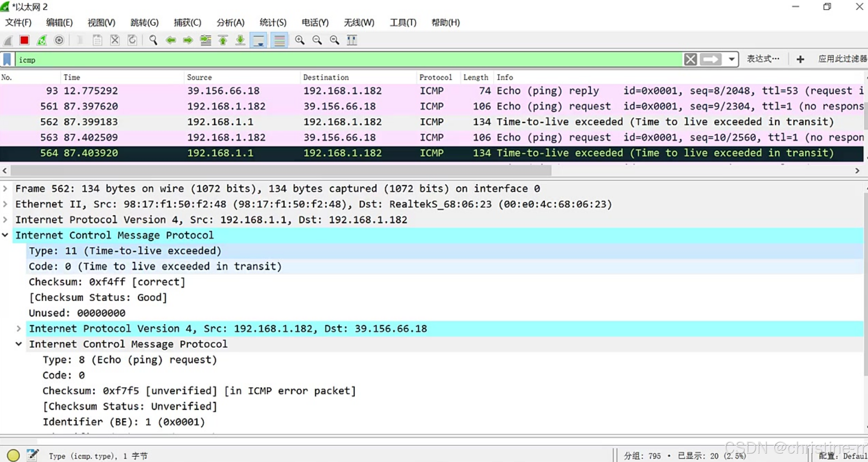Viewport: 868px width, 462px height.
Task: Collapse the Internet Control Message Protocol section
Action: (x=5, y=235)
